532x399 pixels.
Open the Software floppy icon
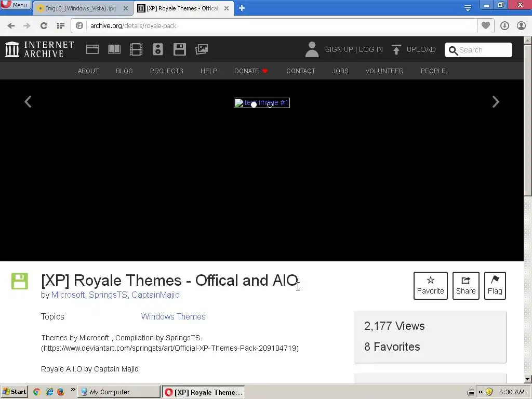point(179,49)
